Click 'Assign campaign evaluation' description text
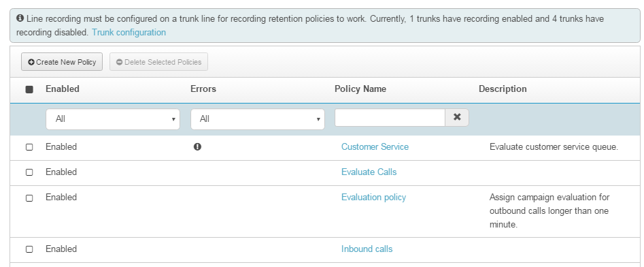 coord(549,211)
